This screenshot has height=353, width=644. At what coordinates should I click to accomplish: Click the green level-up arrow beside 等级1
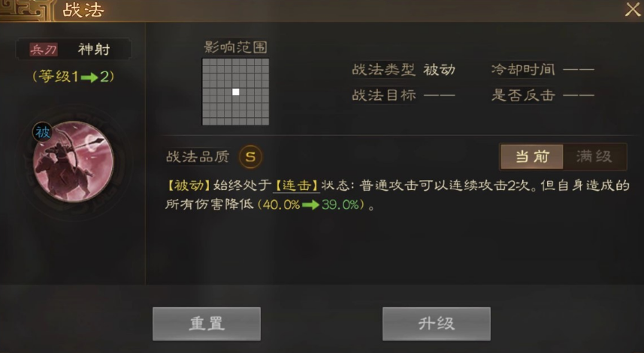click(x=89, y=77)
